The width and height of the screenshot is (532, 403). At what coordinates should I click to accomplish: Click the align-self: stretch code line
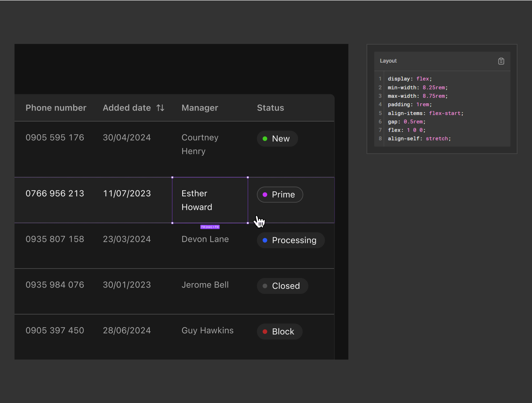tap(419, 138)
